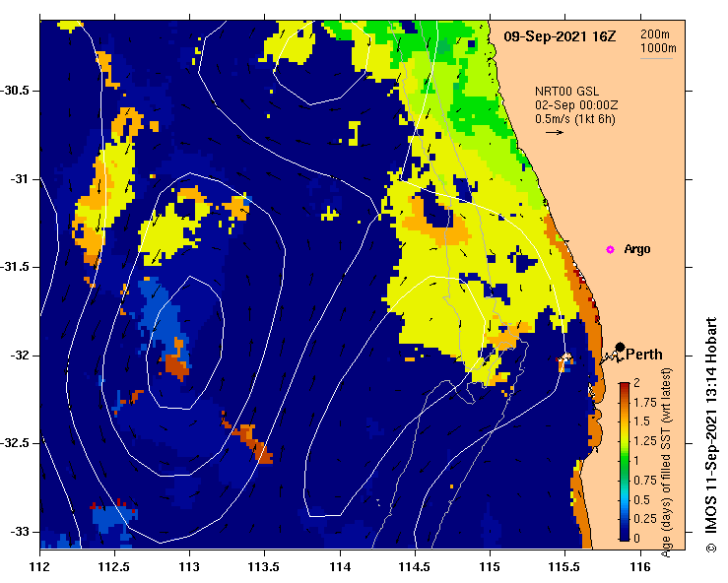Image resolution: width=728 pixels, height=583 pixels.
Task: Click the colorbar value 0.5
Action: (x=641, y=500)
